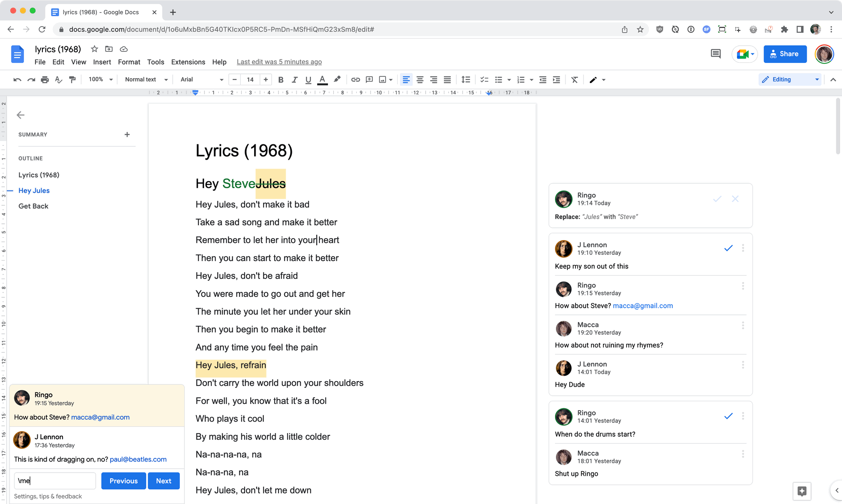Image resolution: width=842 pixels, height=504 pixels.
Task: Insert a link with the link icon
Action: [356, 80]
